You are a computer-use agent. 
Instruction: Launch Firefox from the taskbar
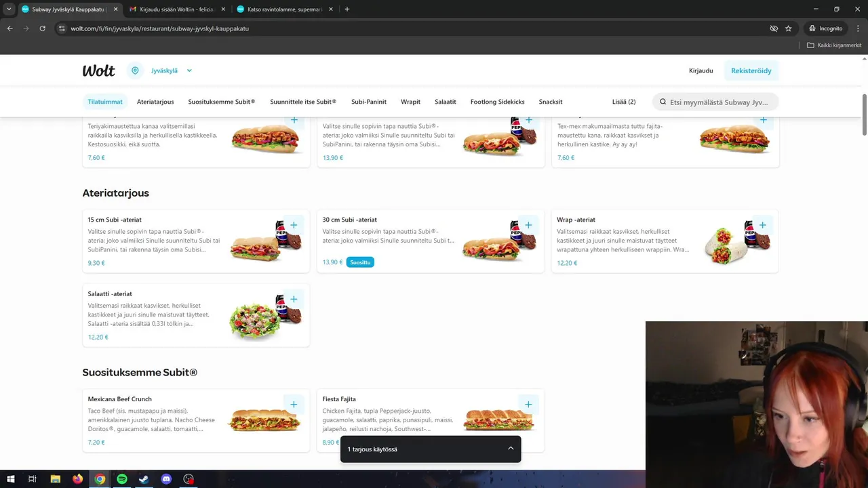point(77,479)
